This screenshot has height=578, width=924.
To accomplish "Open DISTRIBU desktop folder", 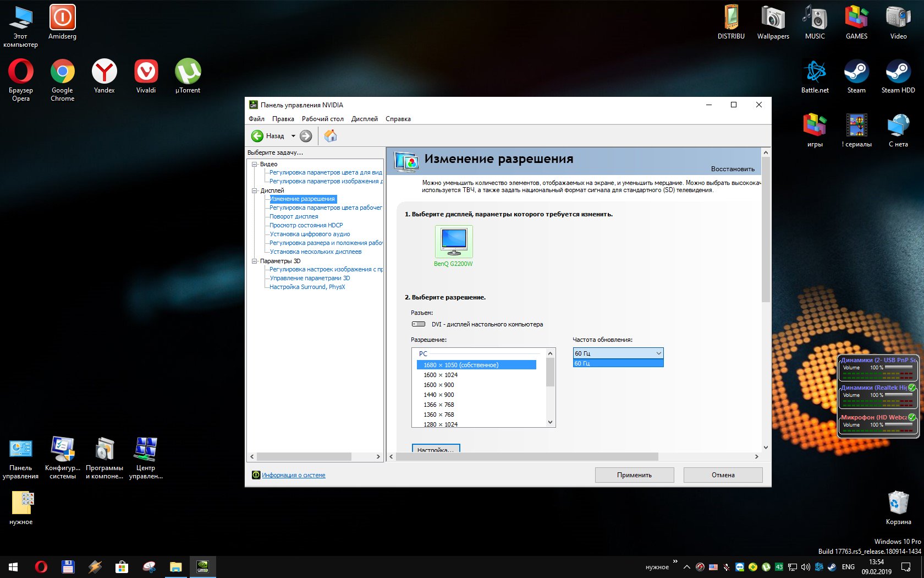I will 732,23.
